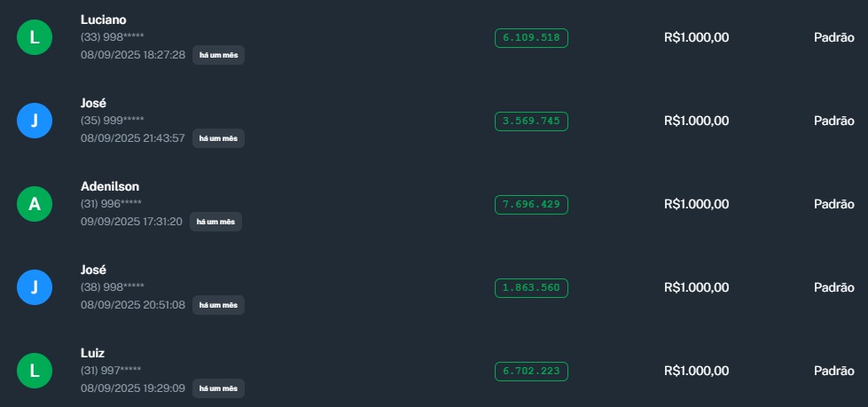Screen dimensions: 868x407
Task: Click the R$1.000,00 amount in Luciano's row
Action: (696, 37)
